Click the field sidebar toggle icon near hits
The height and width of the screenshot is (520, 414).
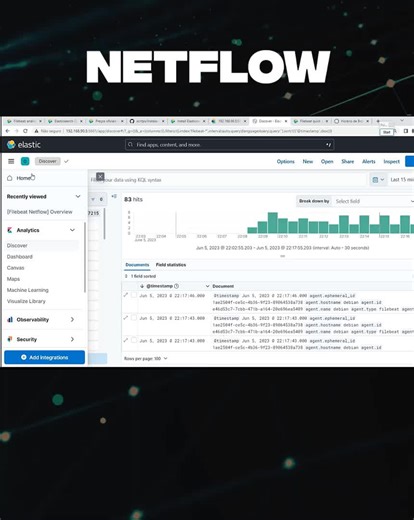[x=114, y=196]
